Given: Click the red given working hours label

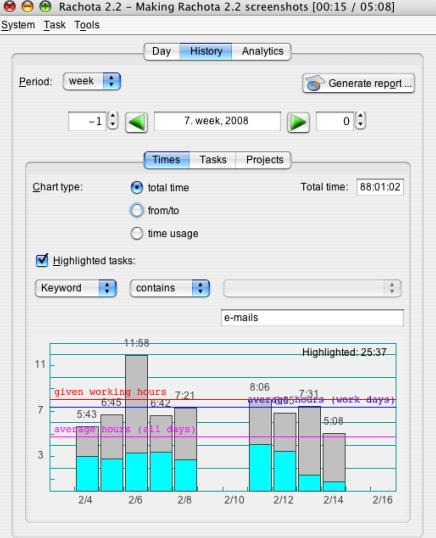Looking at the screenshot, I should (x=110, y=391).
